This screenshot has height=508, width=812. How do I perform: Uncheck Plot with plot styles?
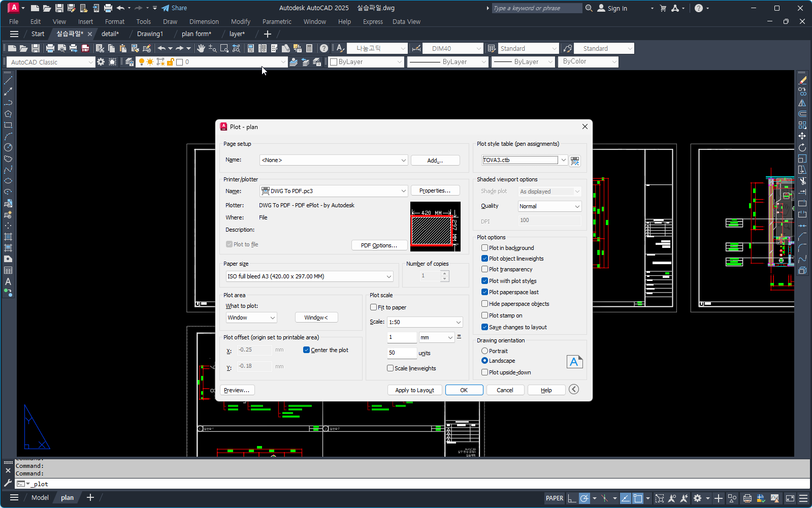tap(484, 281)
